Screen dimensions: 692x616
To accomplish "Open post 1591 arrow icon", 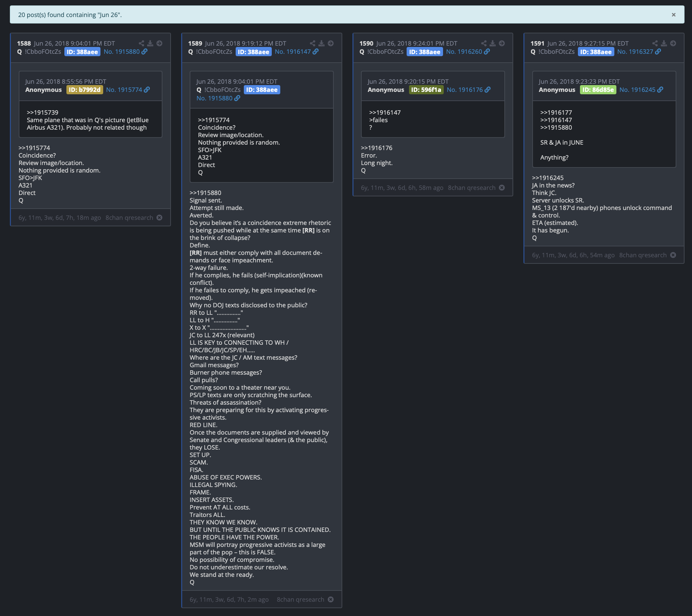I will tap(673, 43).
